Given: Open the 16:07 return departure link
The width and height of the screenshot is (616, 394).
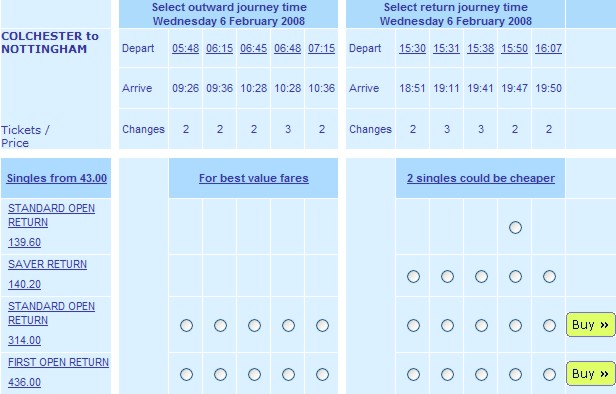Looking at the screenshot, I should pos(548,48).
